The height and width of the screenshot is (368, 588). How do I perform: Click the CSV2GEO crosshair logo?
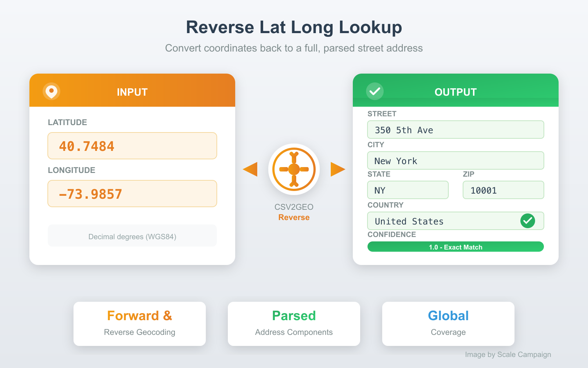coord(294,169)
